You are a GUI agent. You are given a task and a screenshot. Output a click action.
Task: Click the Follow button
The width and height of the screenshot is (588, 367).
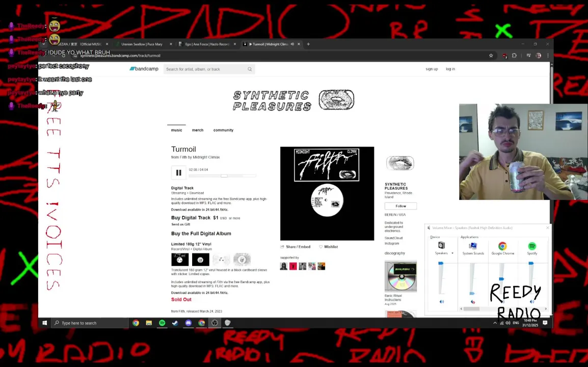click(400, 206)
